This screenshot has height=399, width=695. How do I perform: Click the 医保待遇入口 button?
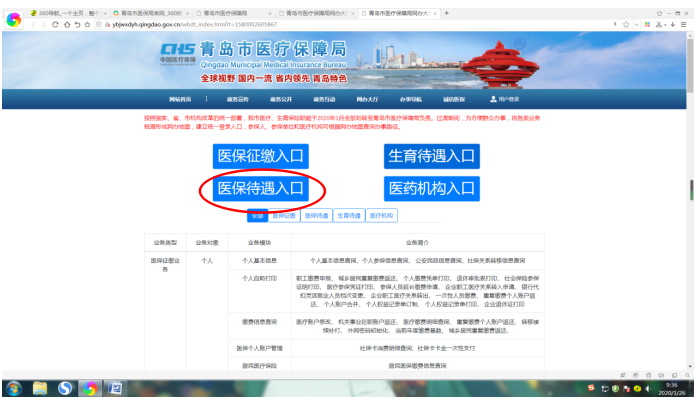(x=261, y=188)
